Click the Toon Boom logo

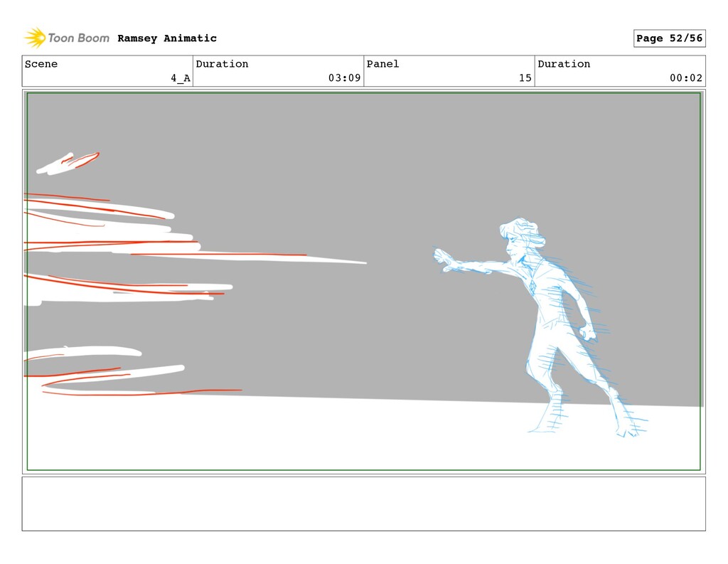click(67, 38)
